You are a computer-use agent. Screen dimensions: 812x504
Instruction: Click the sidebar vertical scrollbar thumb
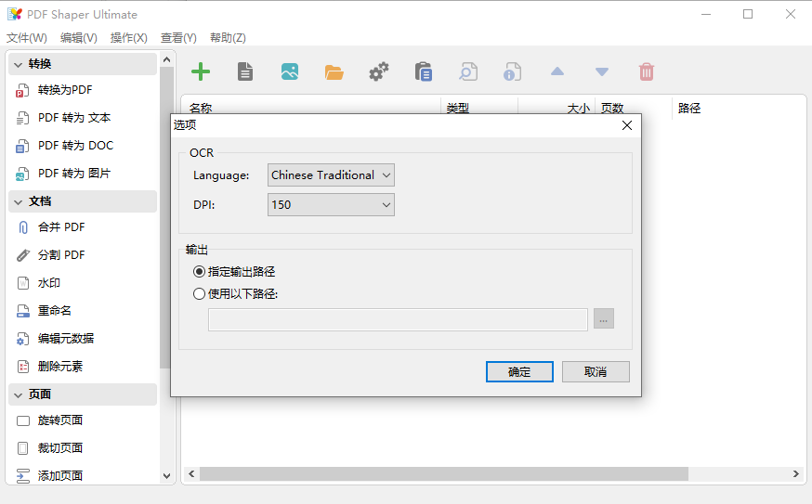pos(165,217)
